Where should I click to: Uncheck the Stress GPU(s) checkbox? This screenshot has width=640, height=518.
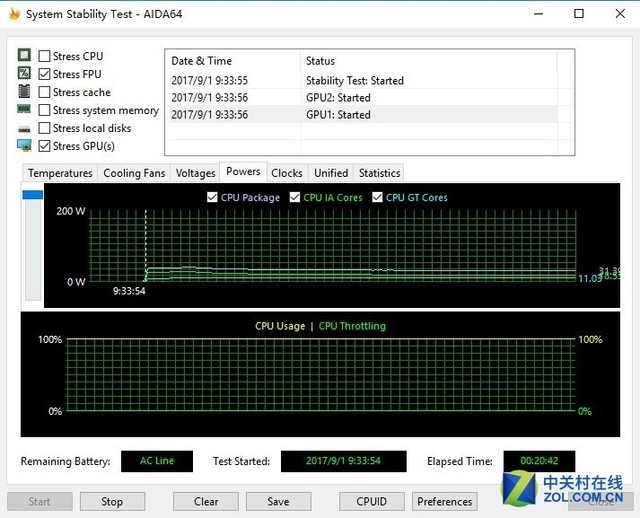click(44, 146)
